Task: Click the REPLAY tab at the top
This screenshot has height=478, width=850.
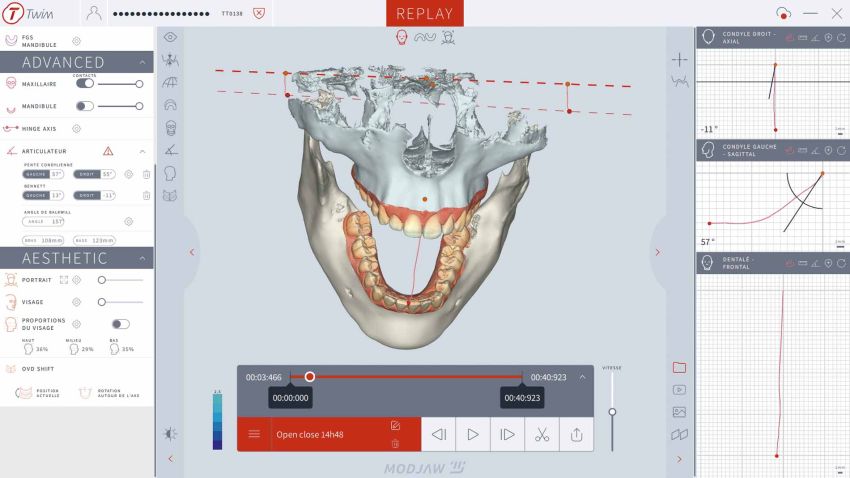Action: tap(424, 13)
